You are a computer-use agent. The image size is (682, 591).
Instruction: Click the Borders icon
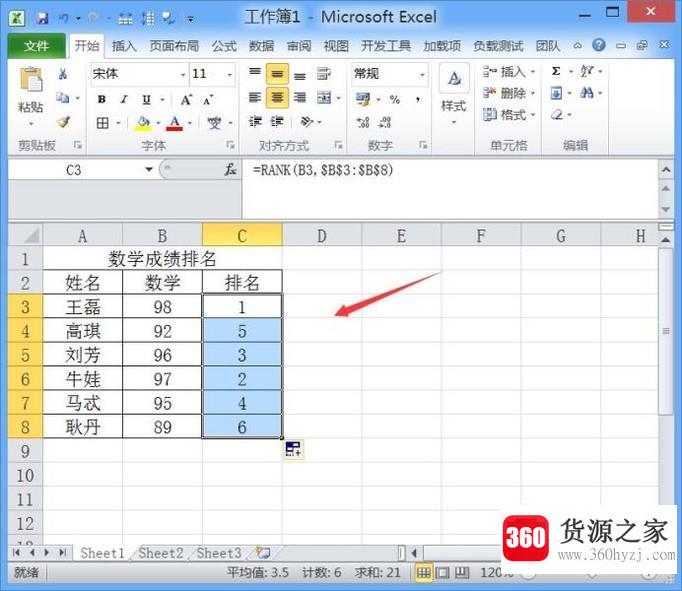[x=103, y=123]
